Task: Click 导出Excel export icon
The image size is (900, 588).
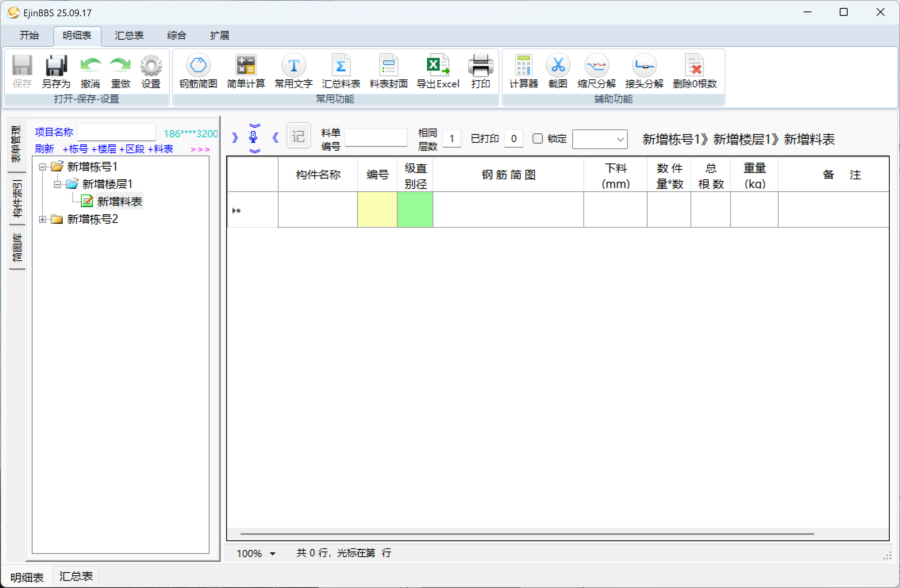Action: pyautogui.click(x=438, y=66)
